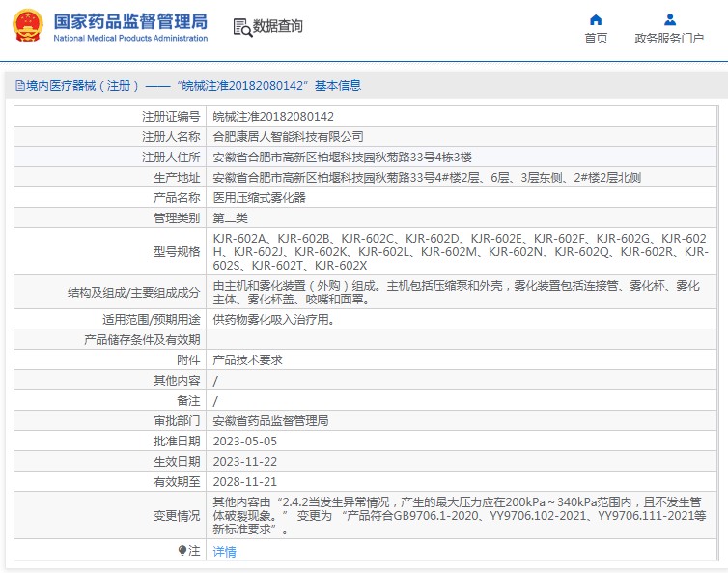Open 政务服务门户 portal label
Image resolution: width=728 pixels, height=573 pixels.
668,39
